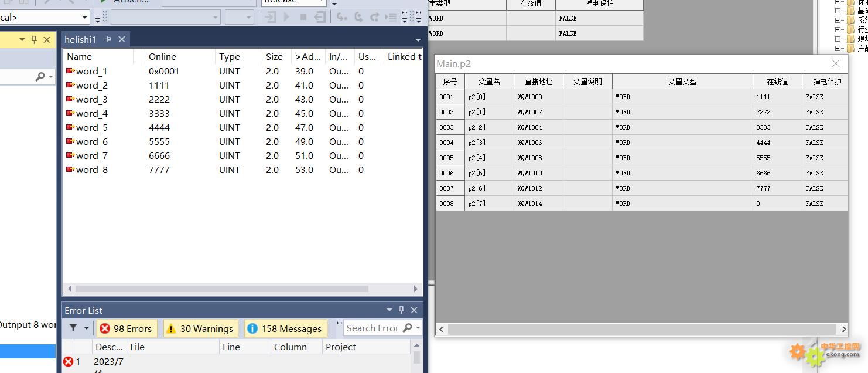Click the Show Next Statement icon
The image size is (868, 373).
pyautogui.click(x=390, y=17)
